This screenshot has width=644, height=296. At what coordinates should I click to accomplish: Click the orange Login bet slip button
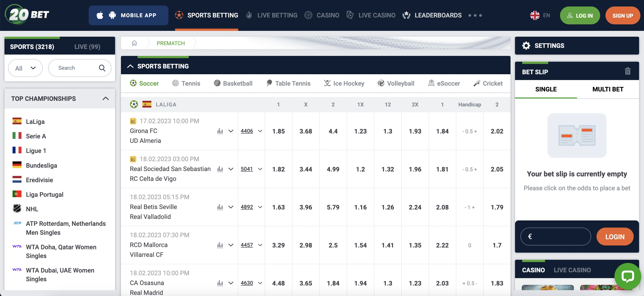click(615, 236)
